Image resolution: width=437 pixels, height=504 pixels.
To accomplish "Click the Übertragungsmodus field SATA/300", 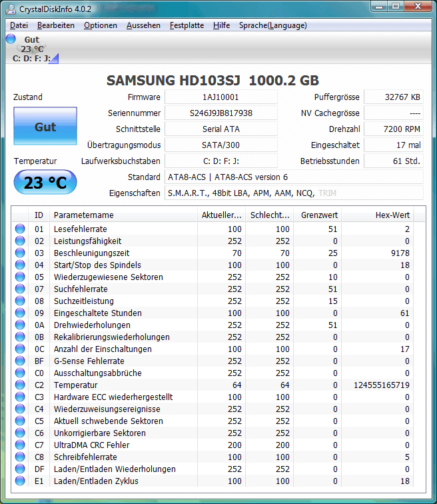I will pyautogui.click(x=221, y=145).
